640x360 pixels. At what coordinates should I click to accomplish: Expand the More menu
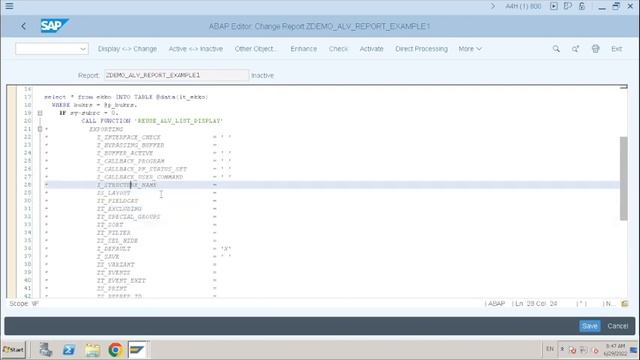click(x=470, y=49)
